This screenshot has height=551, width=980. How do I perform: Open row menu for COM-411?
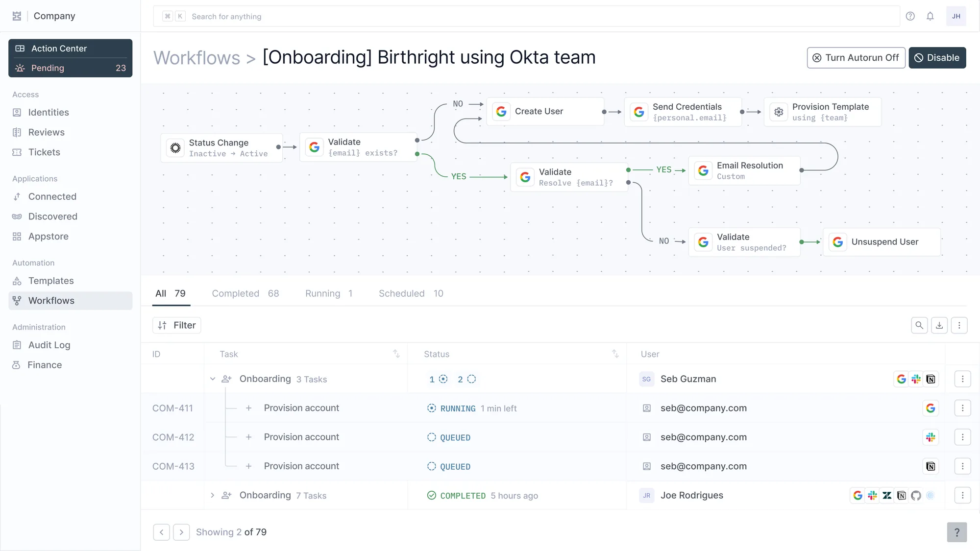(962, 408)
